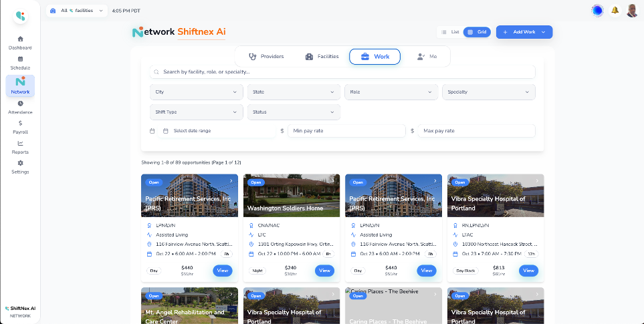
Task: View the $813 Vibra Specialty Hospital shift
Action: pos(528,271)
